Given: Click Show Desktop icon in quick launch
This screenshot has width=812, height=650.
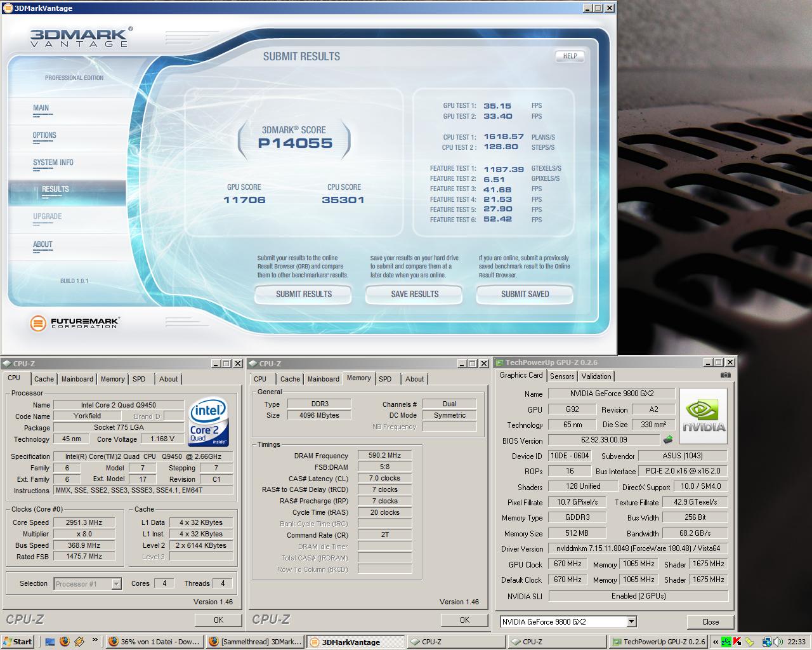Looking at the screenshot, I should (50, 642).
